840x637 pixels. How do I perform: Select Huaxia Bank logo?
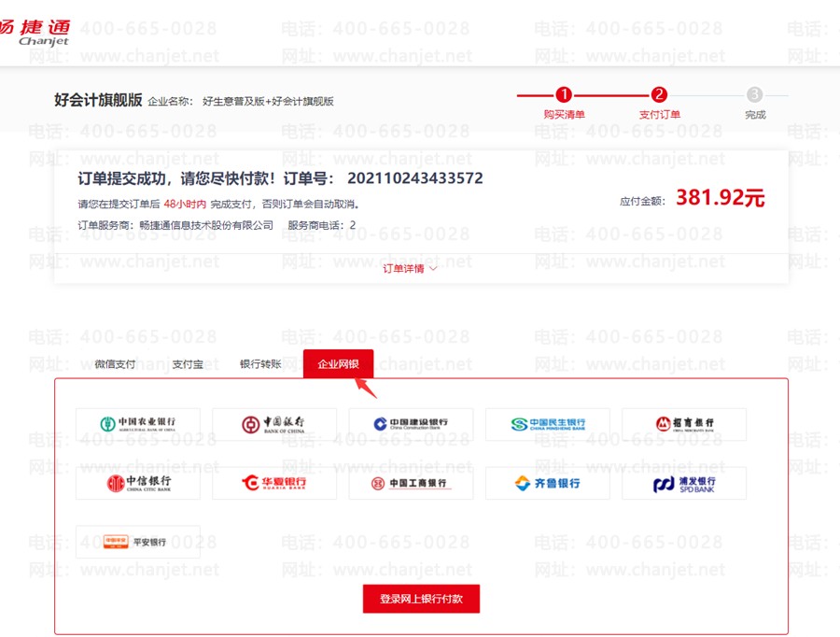pyautogui.click(x=274, y=483)
